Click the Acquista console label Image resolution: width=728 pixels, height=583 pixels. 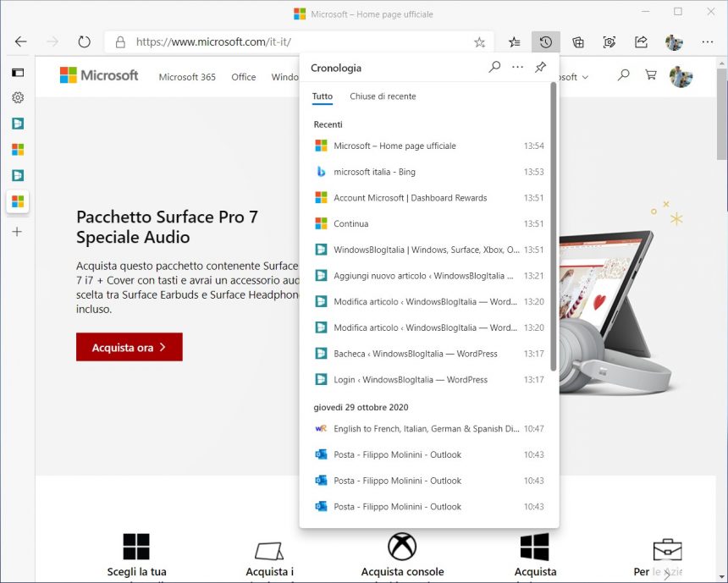(402, 572)
